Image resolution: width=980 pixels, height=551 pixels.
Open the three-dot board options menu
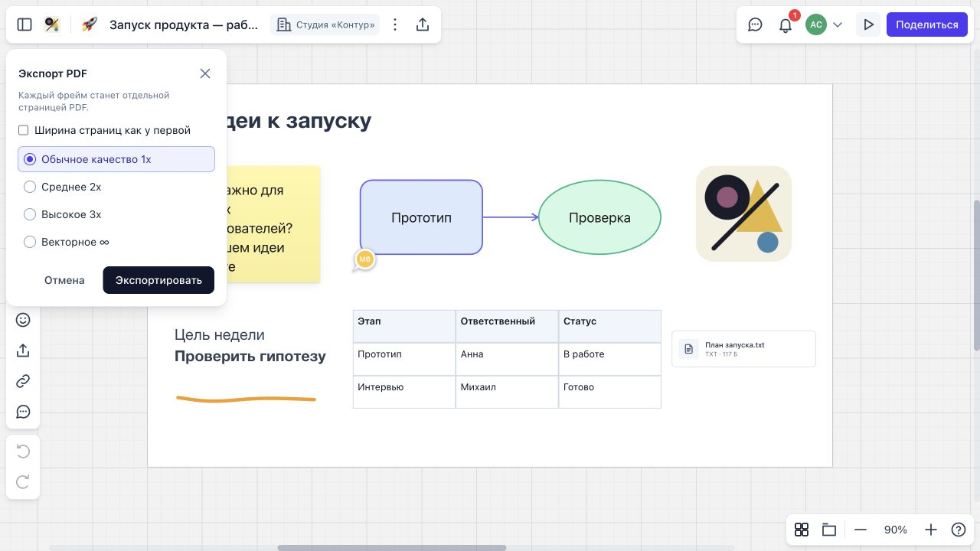coord(395,24)
